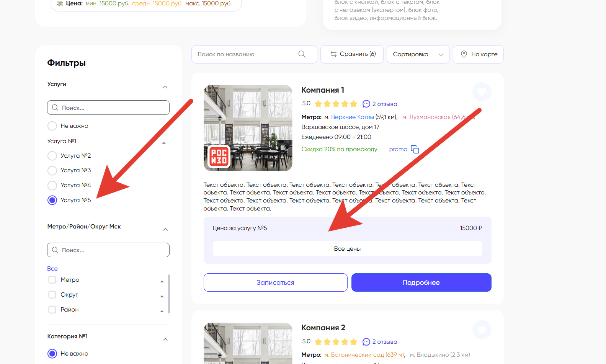Open the Верхние Котлы metro link
The image size is (606, 364).
(352, 117)
